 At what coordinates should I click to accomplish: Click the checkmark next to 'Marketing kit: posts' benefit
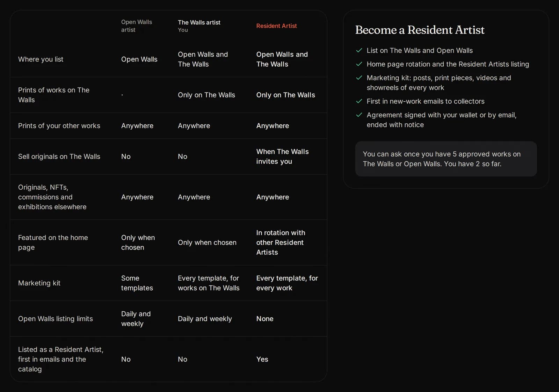tap(359, 78)
